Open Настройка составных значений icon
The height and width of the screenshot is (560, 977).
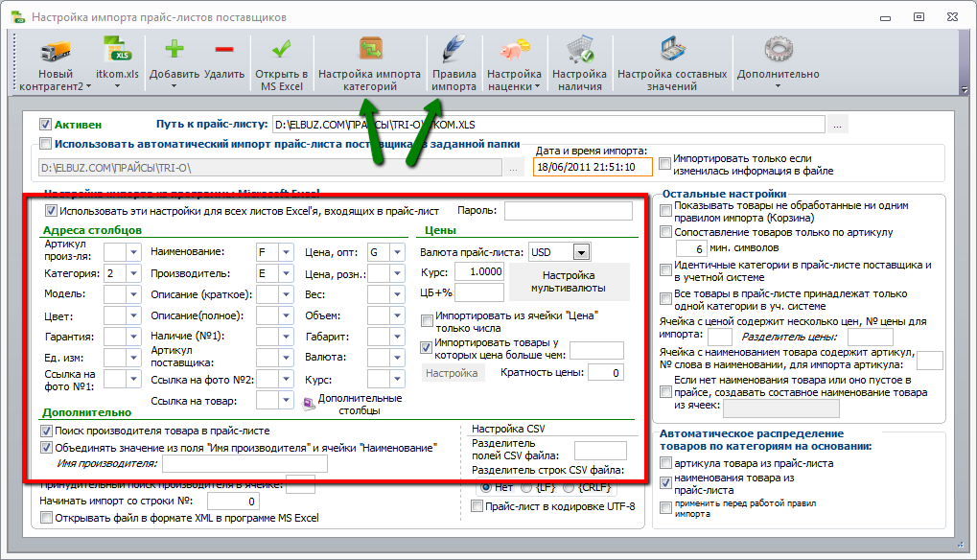pos(672,50)
